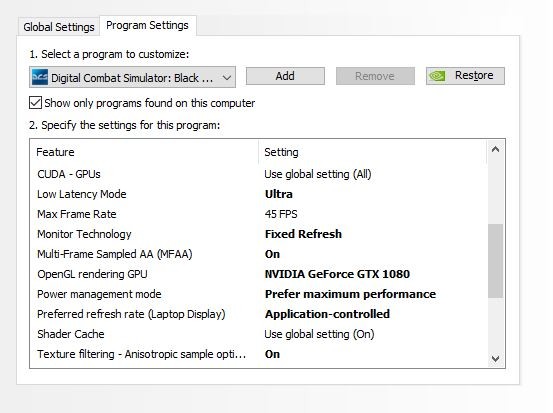
Task: Change the Prefer maximum performance setting
Action: pyautogui.click(x=350, y=294)
